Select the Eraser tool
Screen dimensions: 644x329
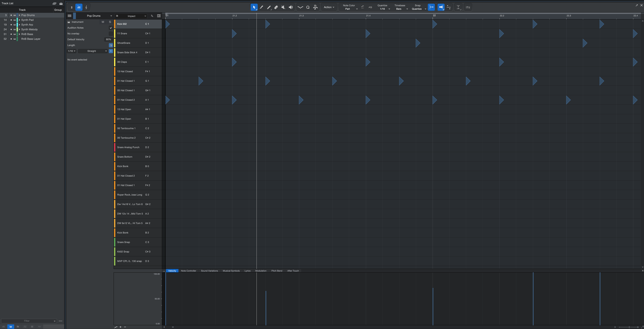pos(276,7)
